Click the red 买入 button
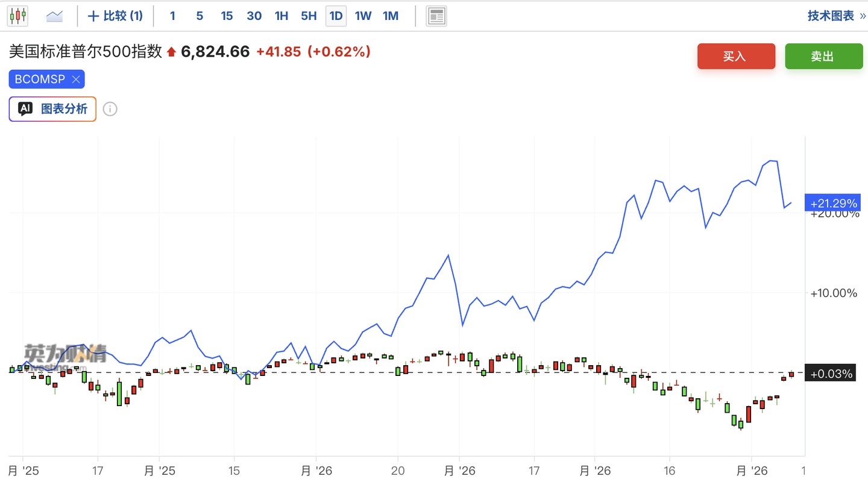This screenshot has width=868, height=485. [x=736, y=56]
